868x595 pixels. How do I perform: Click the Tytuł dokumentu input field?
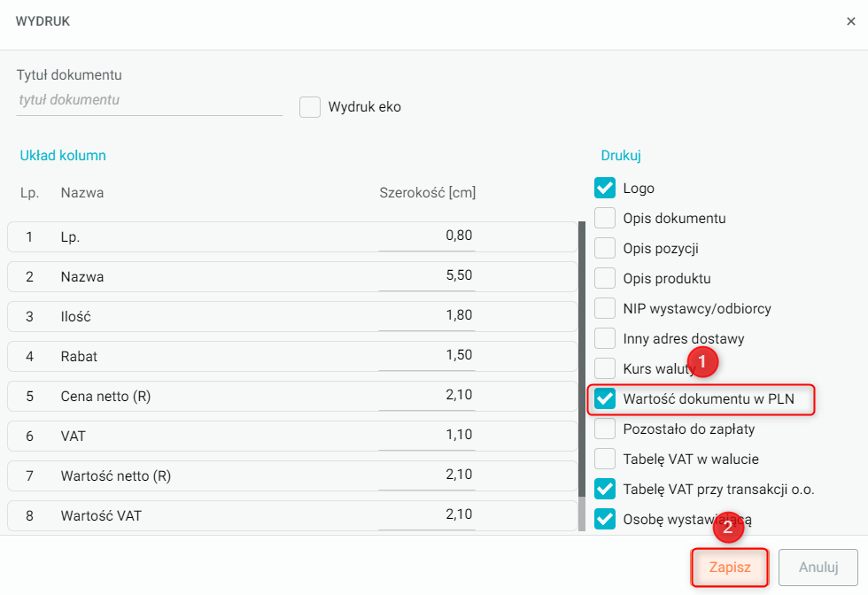pyautogui.click(x=149, y=101)
